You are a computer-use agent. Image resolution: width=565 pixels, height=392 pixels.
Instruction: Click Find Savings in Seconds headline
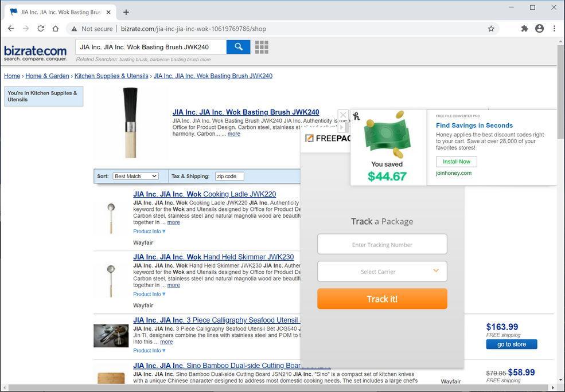pos(474,126)
